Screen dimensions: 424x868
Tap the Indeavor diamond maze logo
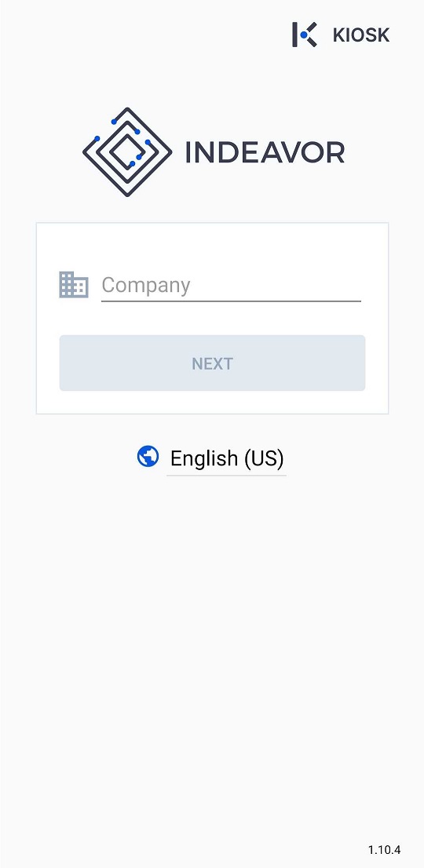[127, 151]
